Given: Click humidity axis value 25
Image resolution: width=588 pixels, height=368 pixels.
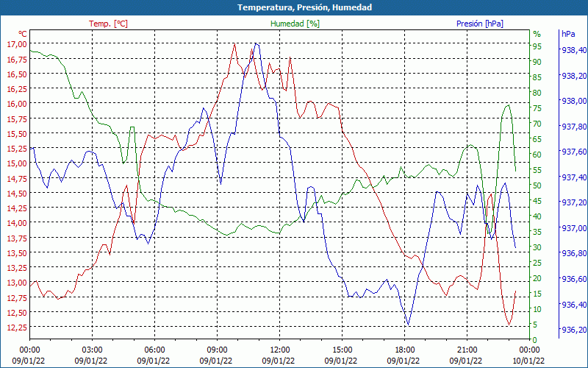Looking at the screenshot, I should 537,263.
